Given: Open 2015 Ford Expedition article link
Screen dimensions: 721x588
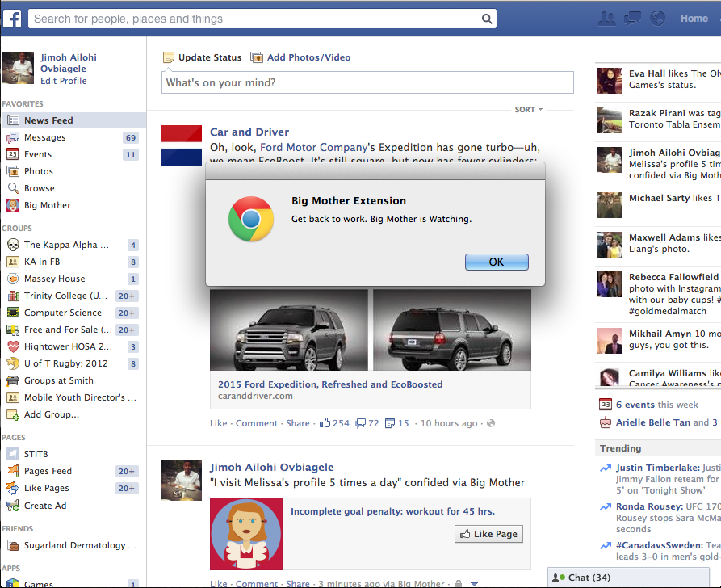Looking at the screenshot, I should click(330, 384).
